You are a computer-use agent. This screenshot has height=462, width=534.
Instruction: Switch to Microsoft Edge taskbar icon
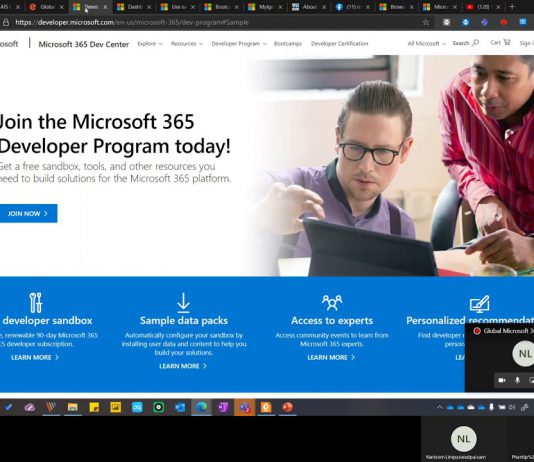[x=201, y=407]
